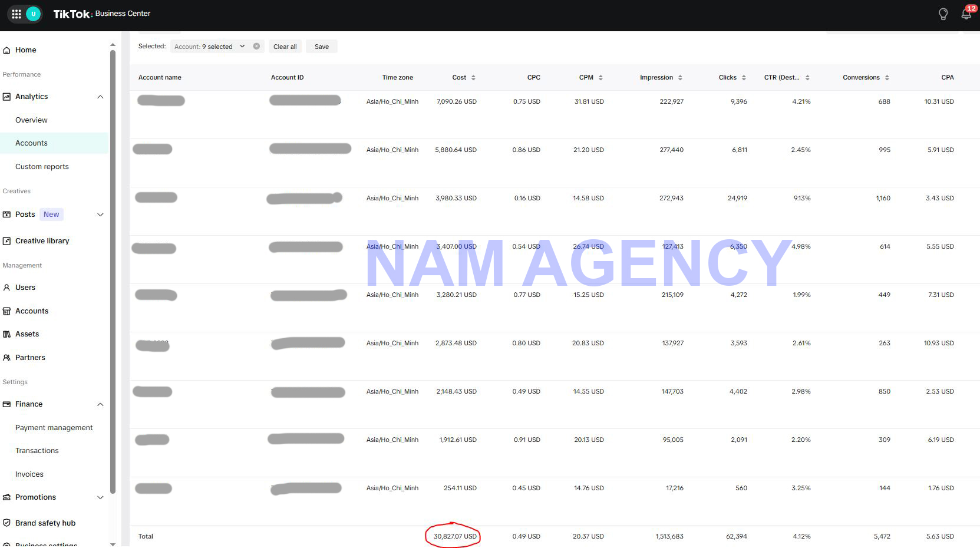Screen dimensions: 980x548
Task: Click conversions value 850
Action: [885, 392]
